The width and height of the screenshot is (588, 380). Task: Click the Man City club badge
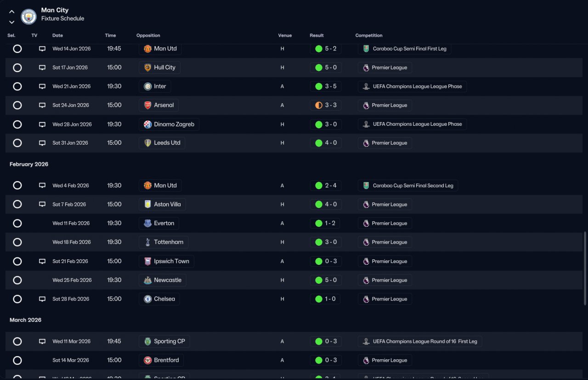pyautogui.click(x=28, y=17)
